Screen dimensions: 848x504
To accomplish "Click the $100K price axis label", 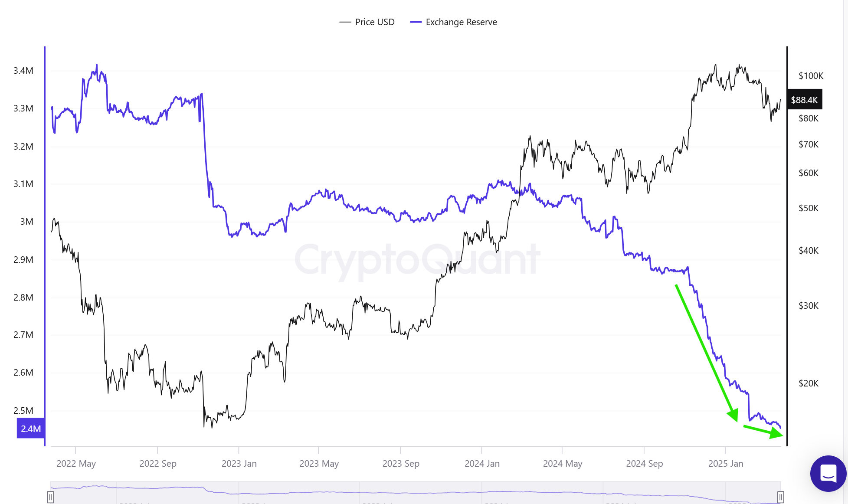I will (811, 76).
